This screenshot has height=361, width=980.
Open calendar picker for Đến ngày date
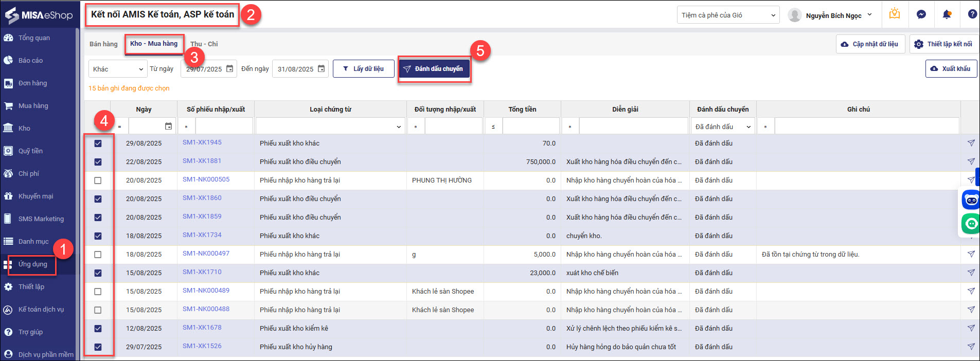coord(322,69)
